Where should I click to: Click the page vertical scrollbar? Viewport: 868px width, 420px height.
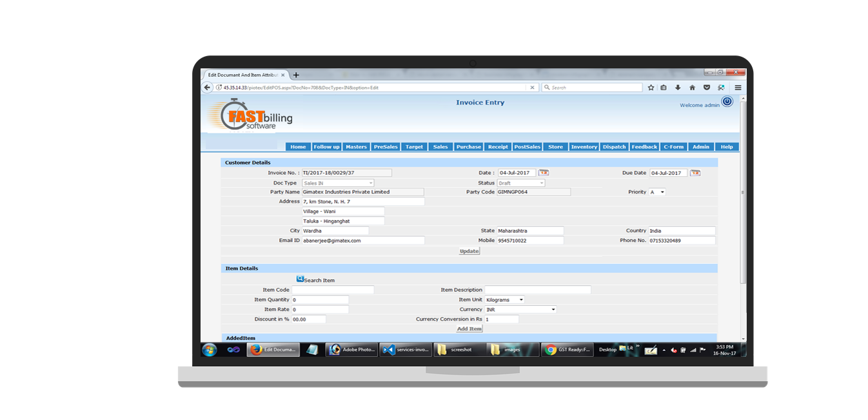743,194
